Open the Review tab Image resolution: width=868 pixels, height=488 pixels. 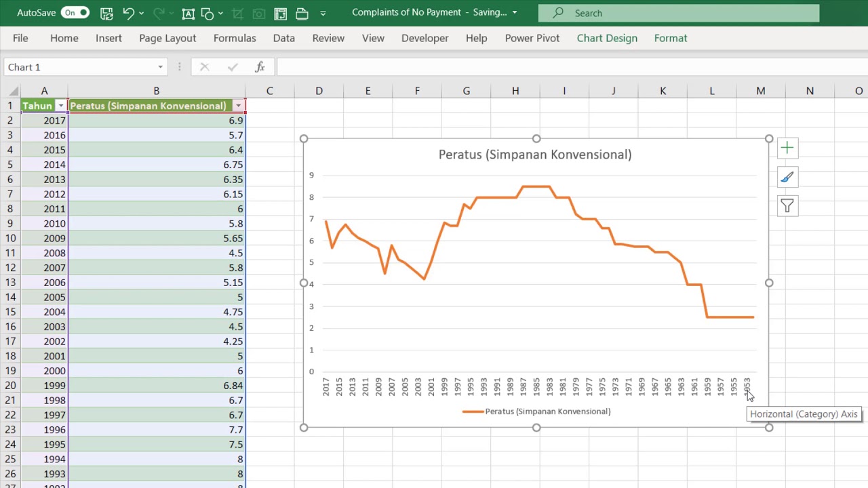[328, 38]
